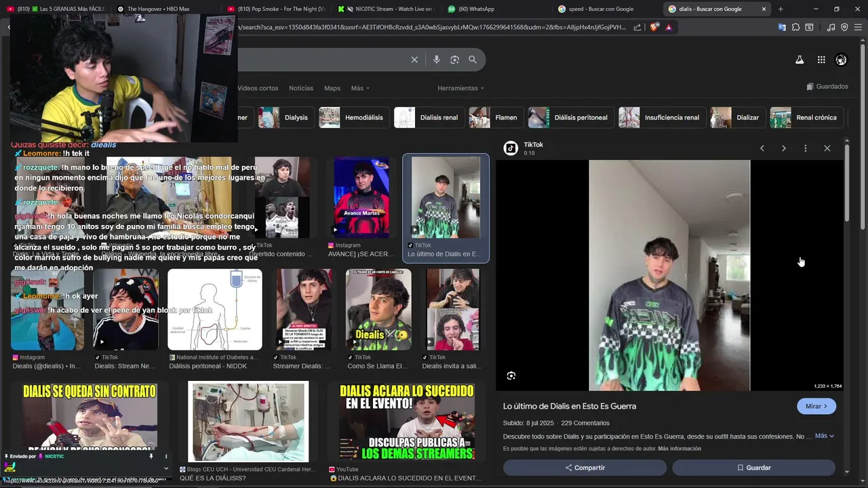Open the Google account avatar
Image resolution: width=868 pixels, height=488 pixels.
[841, 60]
